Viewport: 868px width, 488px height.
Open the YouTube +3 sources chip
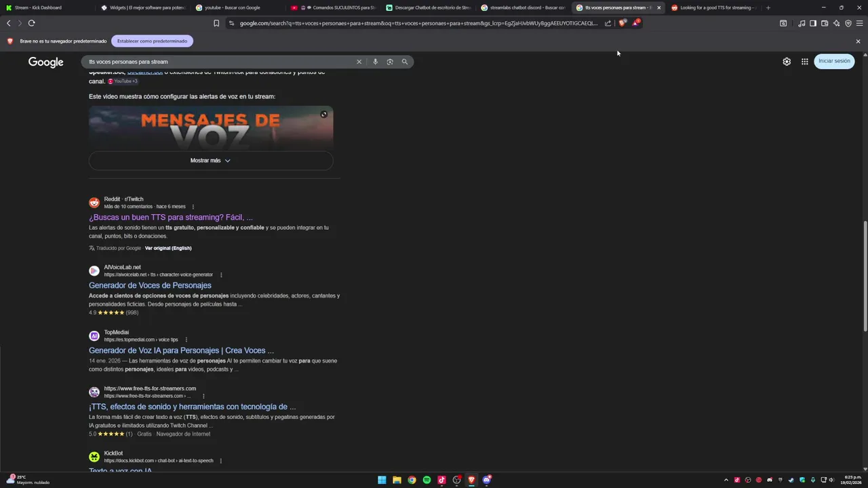(x=123, y=81)
